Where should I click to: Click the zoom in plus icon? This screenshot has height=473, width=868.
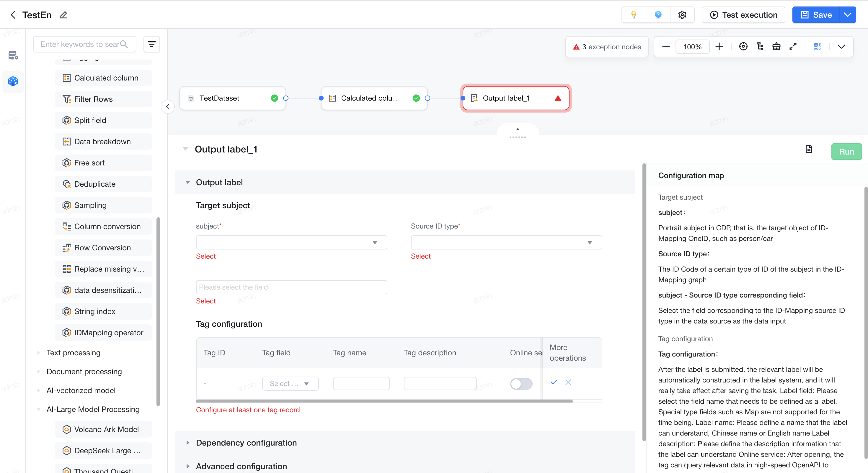pos(719,47)
